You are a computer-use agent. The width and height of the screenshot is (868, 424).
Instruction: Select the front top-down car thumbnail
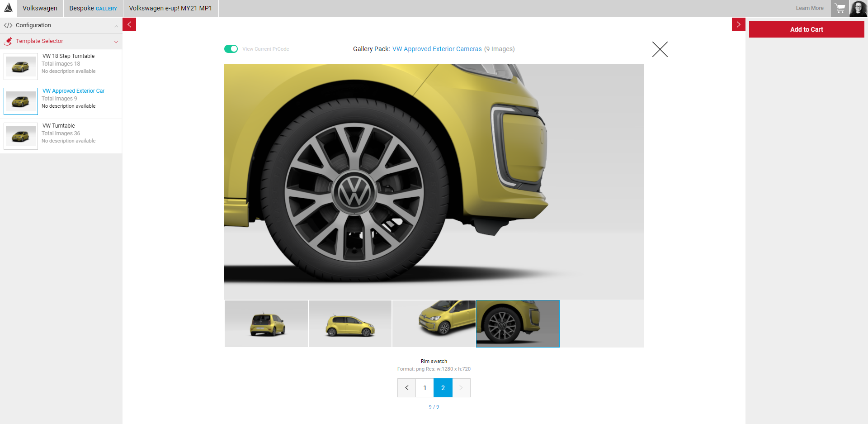[x=434, y=324]
